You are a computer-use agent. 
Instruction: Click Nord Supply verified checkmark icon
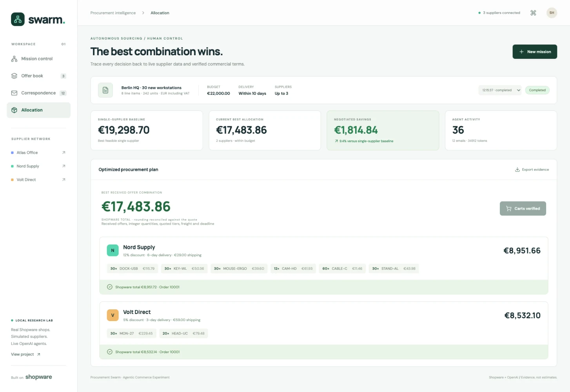click(110, 287)
